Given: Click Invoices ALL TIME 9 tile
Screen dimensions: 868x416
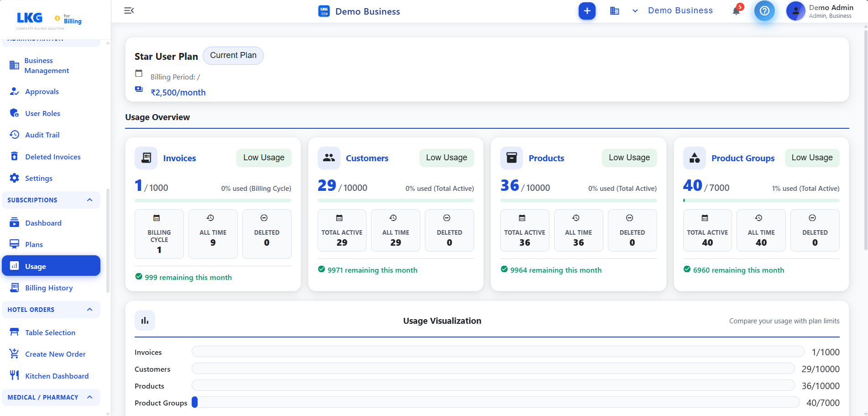Looking at the screenshot, I should (213, 234).
